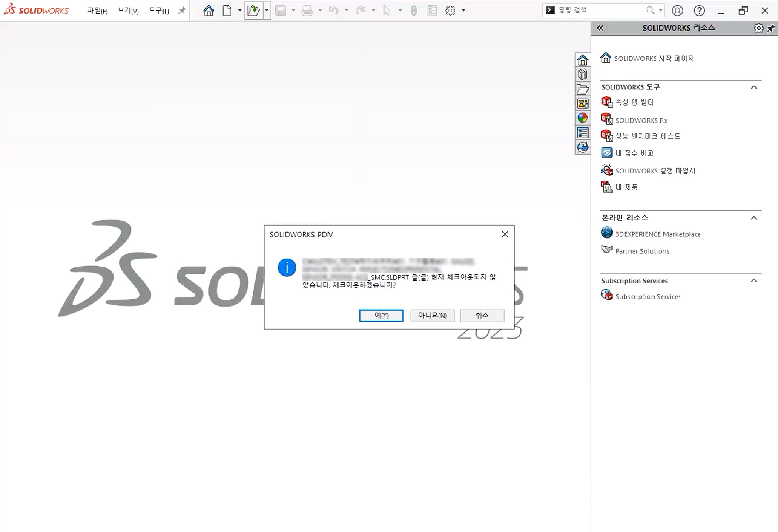Collapse the Subscription Services section
Image resolution: width=778 pixels, height=532 pixels.
point(754,280)
